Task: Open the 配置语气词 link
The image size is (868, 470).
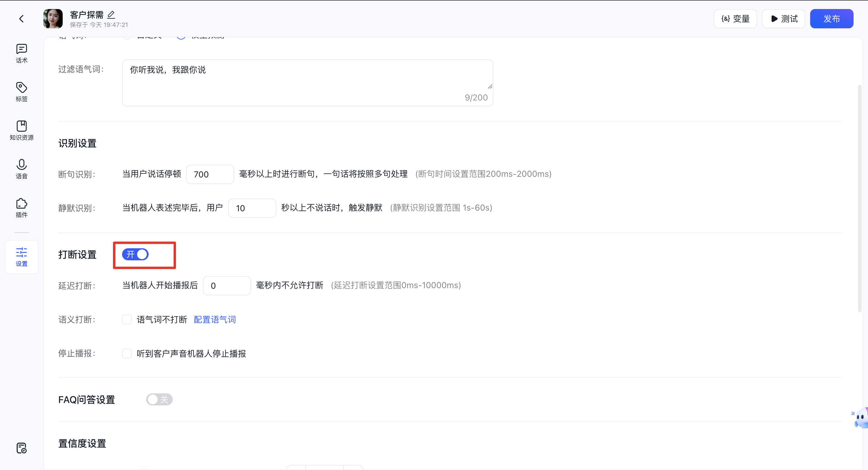Action: 215,320
